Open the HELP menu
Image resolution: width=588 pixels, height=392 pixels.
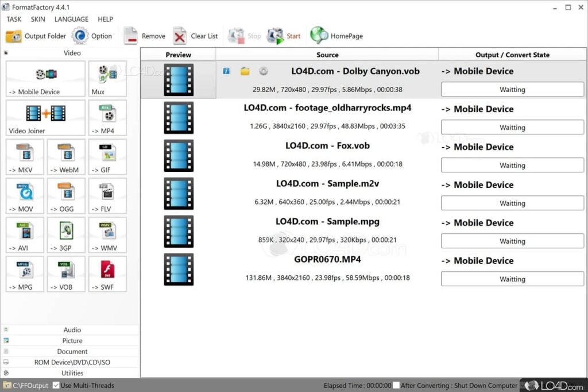point(106,19)
